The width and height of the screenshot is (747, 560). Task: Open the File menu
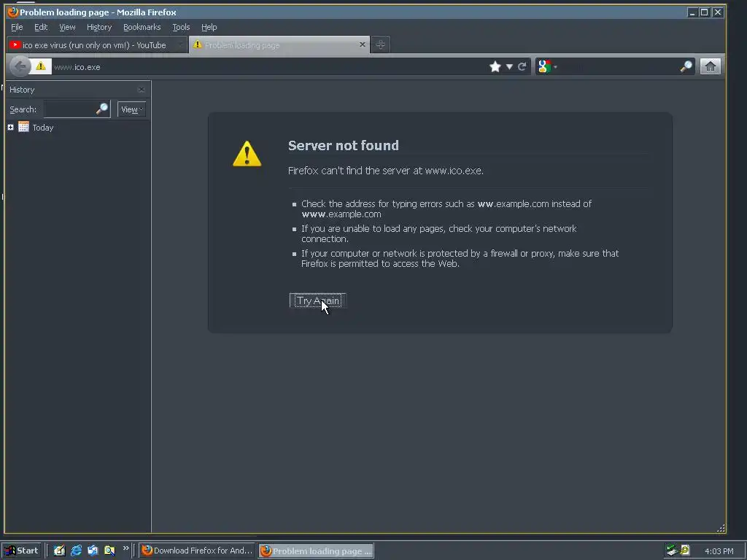(17, 27)
